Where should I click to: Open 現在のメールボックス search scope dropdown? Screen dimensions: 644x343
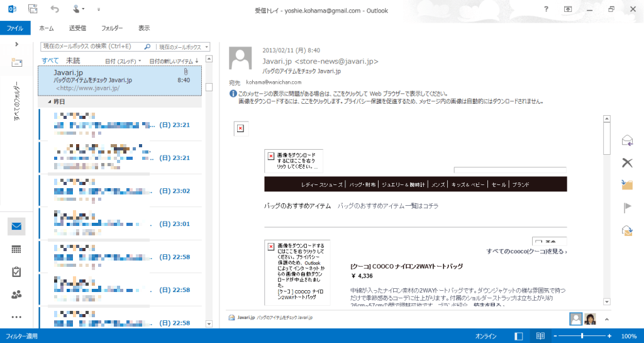[x=183, y=47]
